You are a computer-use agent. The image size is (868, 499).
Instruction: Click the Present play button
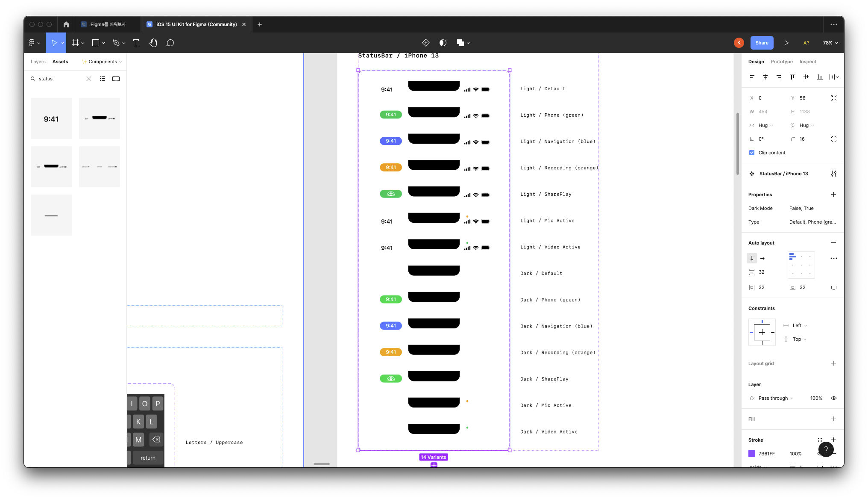tap(786, 43)
